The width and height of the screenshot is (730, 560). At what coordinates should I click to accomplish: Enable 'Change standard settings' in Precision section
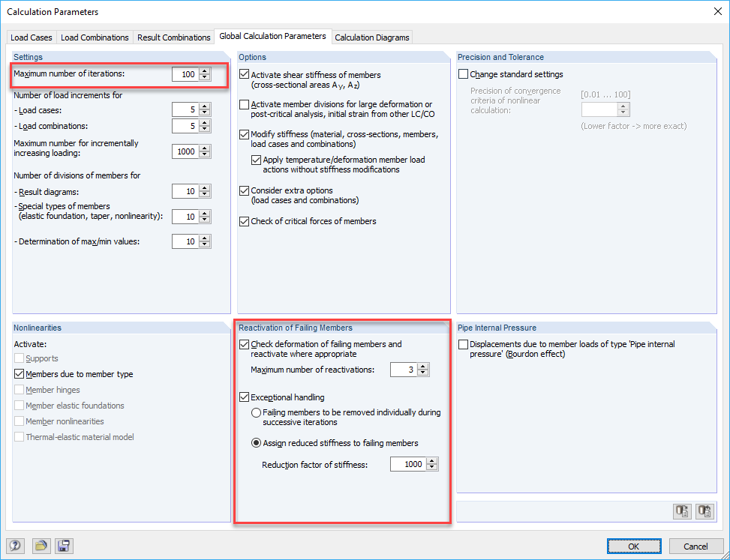point(463,74)
